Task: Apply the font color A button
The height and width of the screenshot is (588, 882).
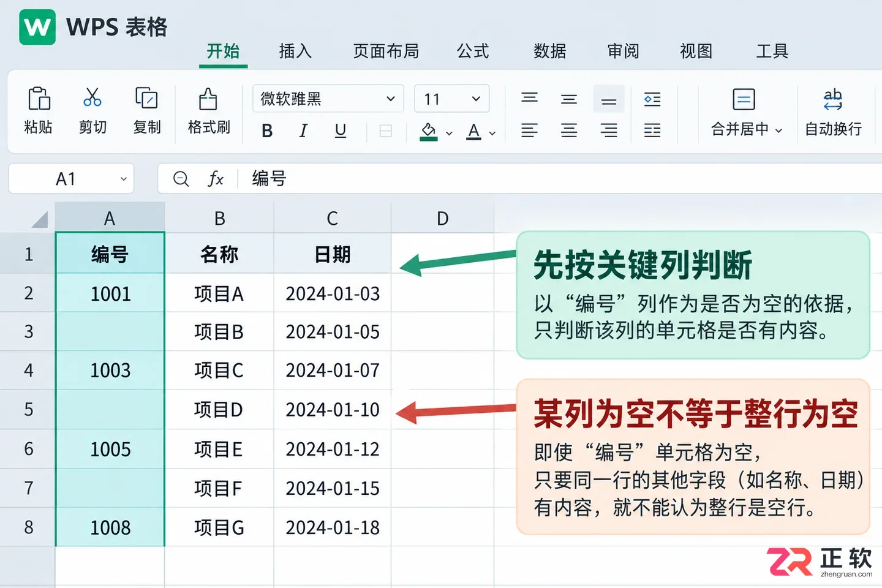Action: click(473, 131)
